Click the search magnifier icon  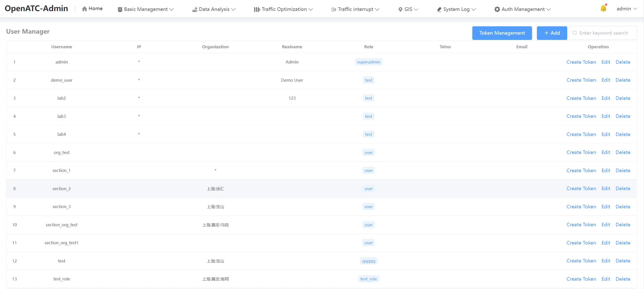click(x=575, y=33)
